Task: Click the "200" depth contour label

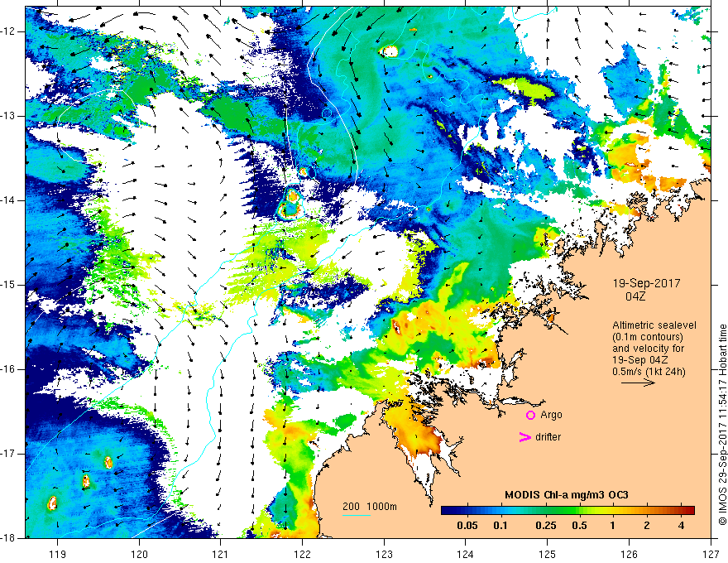Action: [351, 507]
